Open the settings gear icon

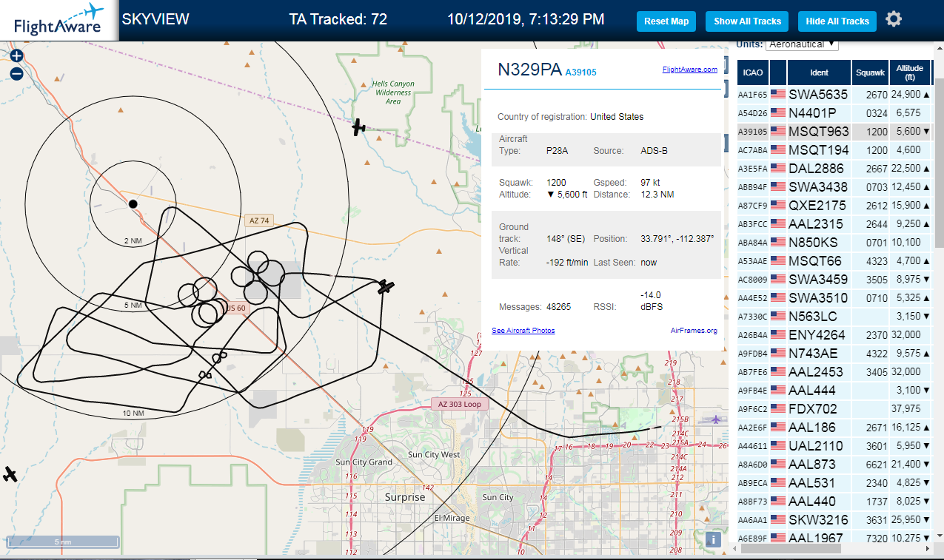[894, 19]
